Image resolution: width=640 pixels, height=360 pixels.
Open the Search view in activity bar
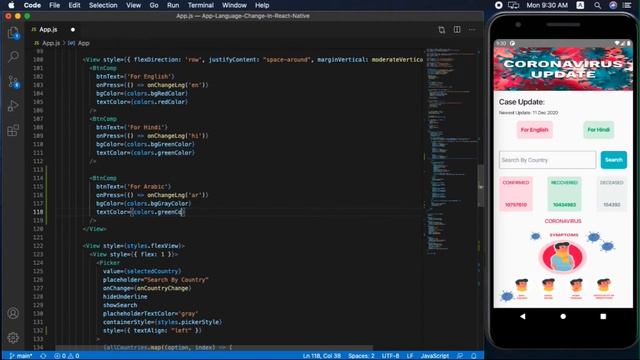click(x=13, y=56)
